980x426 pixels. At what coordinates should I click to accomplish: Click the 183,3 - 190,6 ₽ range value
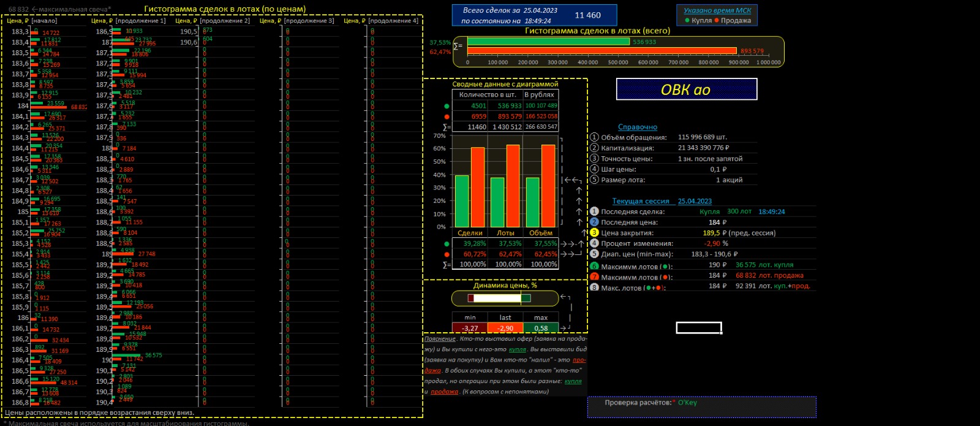714,254
